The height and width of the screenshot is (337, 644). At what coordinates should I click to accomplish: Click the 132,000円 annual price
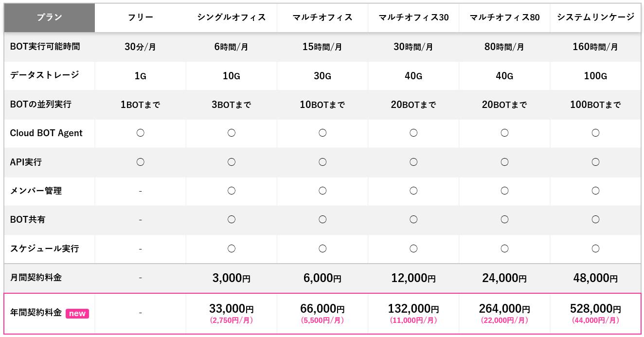coord(413,309)
